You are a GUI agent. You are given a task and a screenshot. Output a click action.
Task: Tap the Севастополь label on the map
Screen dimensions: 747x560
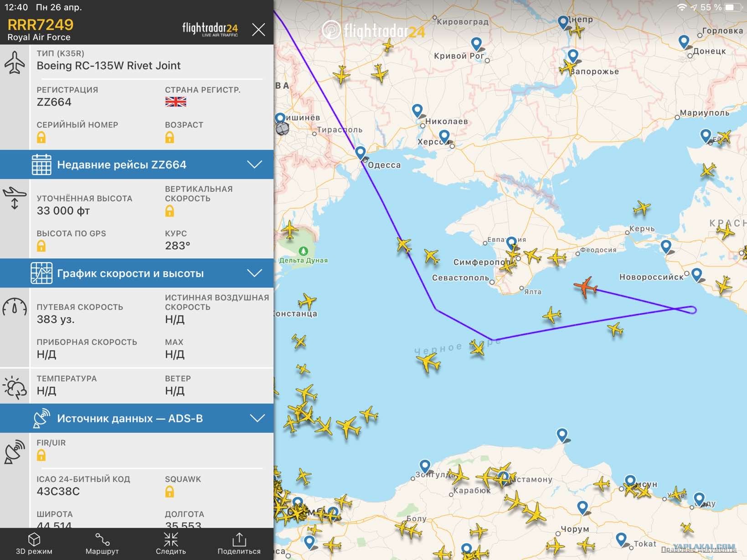[460, 278]
